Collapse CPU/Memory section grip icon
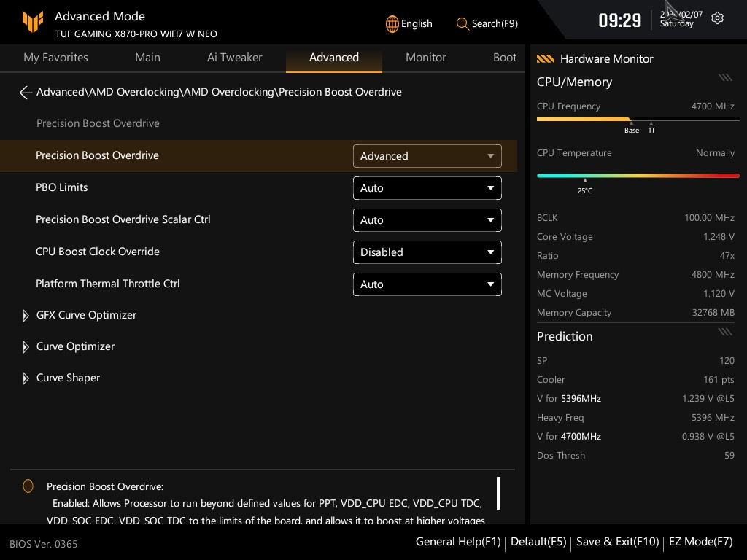The image size is (747, 560). pyautogui.click(x=724, y=77)
